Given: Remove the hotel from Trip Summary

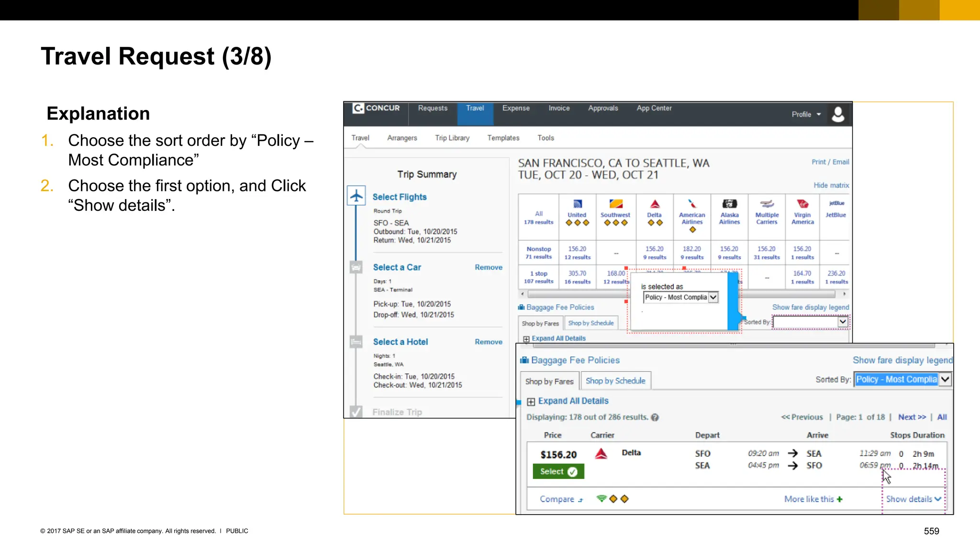Looking at the screenshot, I should pos(489,342).
